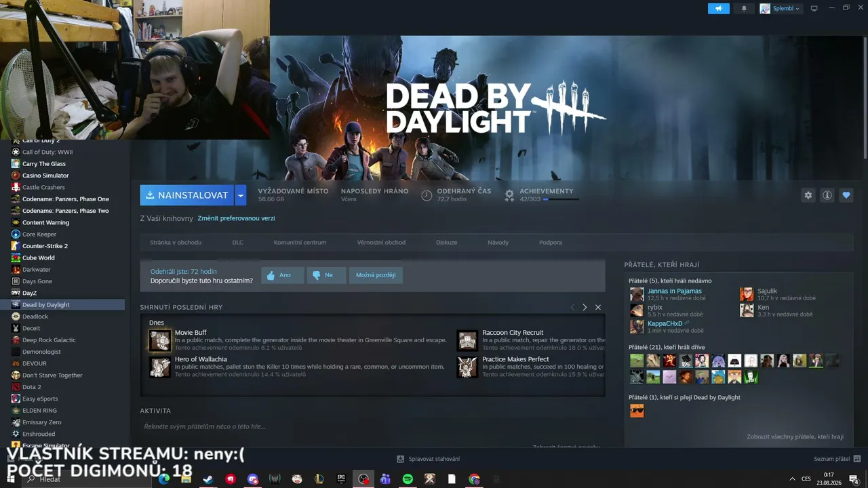
Task: Open friend KappaCHxD profile
Action: pyautogui.click(x=665, y=324)
